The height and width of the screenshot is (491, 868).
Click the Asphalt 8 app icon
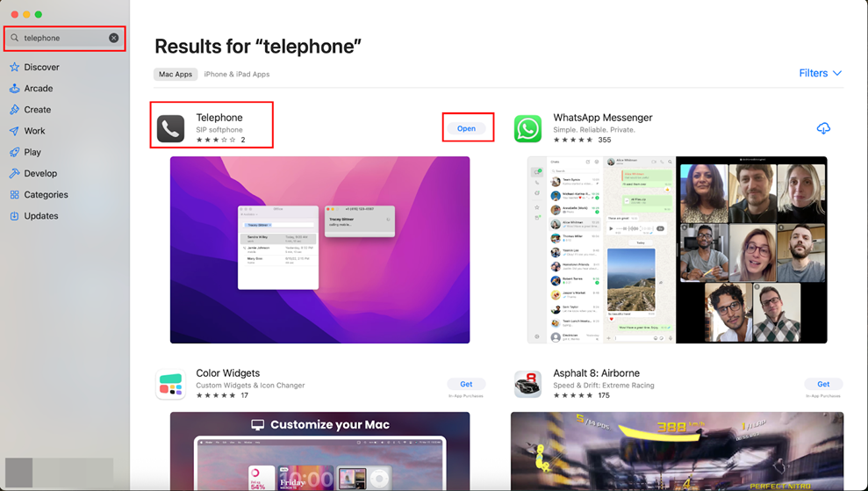tap(527, 384)
